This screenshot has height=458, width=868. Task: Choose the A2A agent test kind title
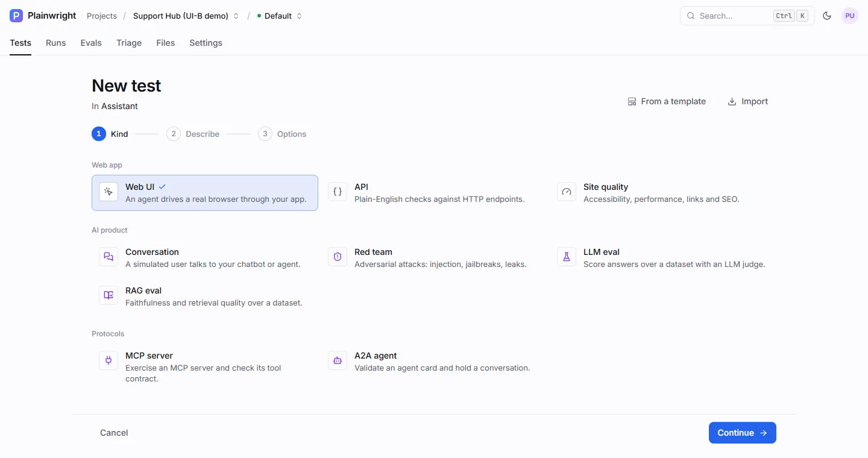pyautogui.click(x=376, y=356)
